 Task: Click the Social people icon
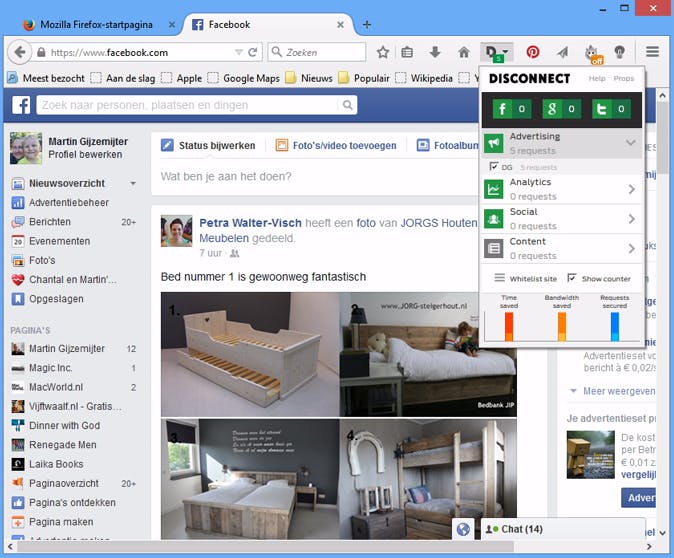(x=493, y=219)
